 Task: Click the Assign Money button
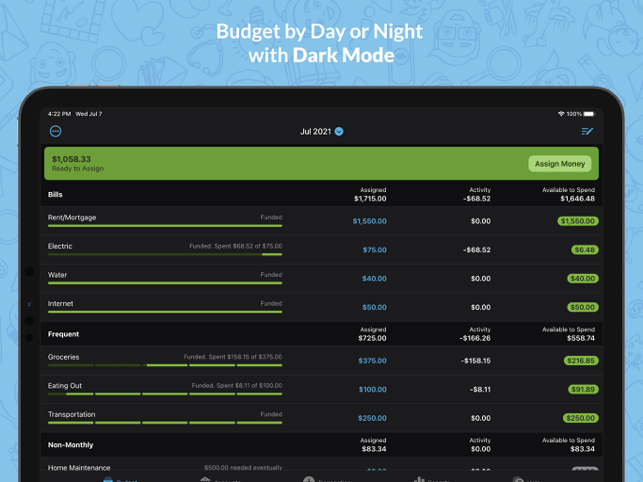click(560, 164)
